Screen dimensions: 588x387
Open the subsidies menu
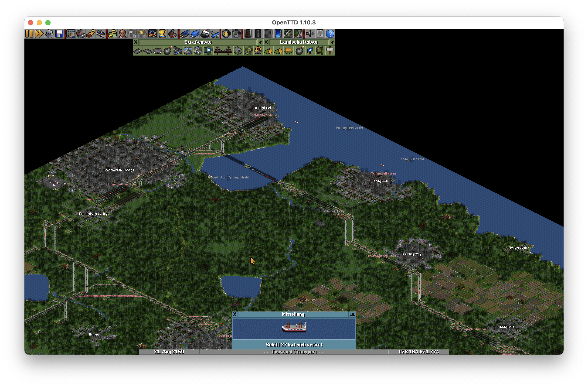click(91, 34)
